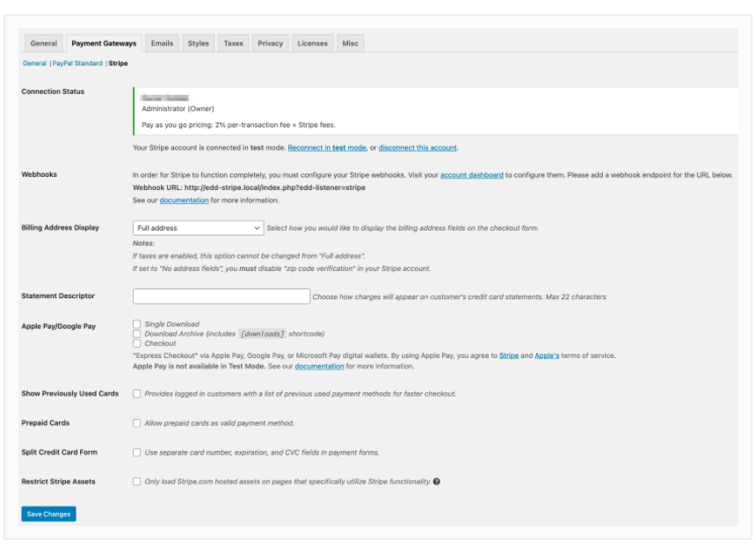
Task: Select the Misc tab
Action: click(x=350, y=43)
